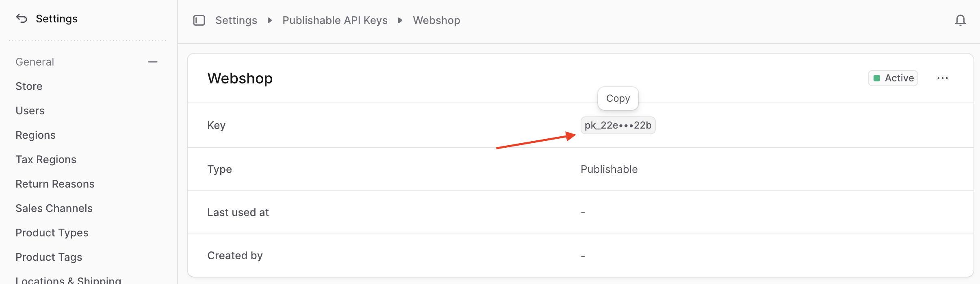Select Users in the sidebar
Image resolution: width=980 pixels, height=284 pixels.
(x=30, y=110)
